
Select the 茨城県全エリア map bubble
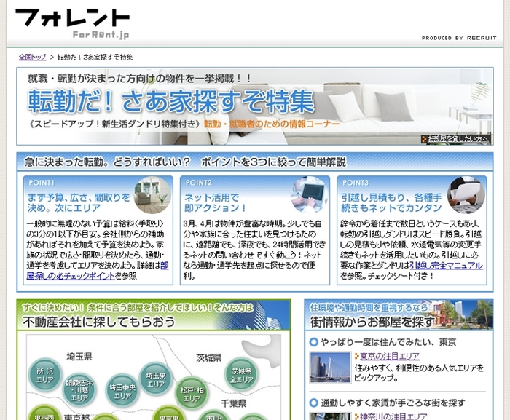[241, 375]
